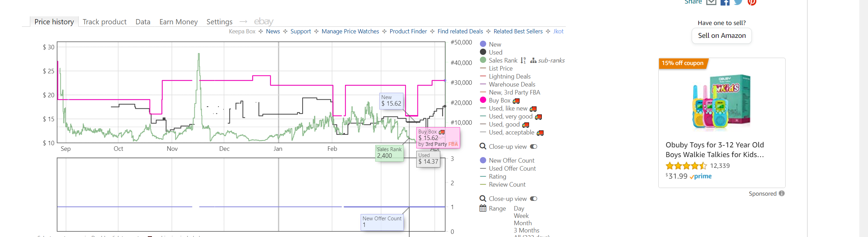The height and width of the screenshot is (237, 868).
Task: Set chart range to 3 Months
Action: (x=527, y=230)
